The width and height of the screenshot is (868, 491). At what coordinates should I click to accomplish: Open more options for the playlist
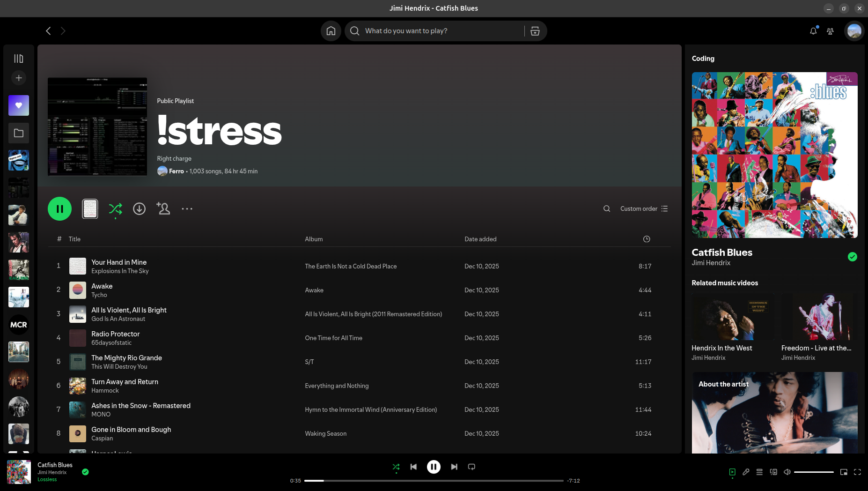click(187, 209)
